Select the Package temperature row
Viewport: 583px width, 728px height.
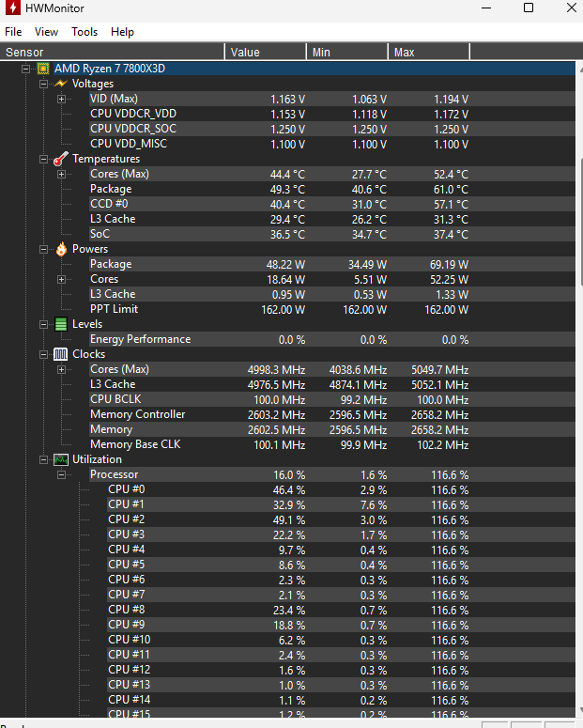click(332, 189)
